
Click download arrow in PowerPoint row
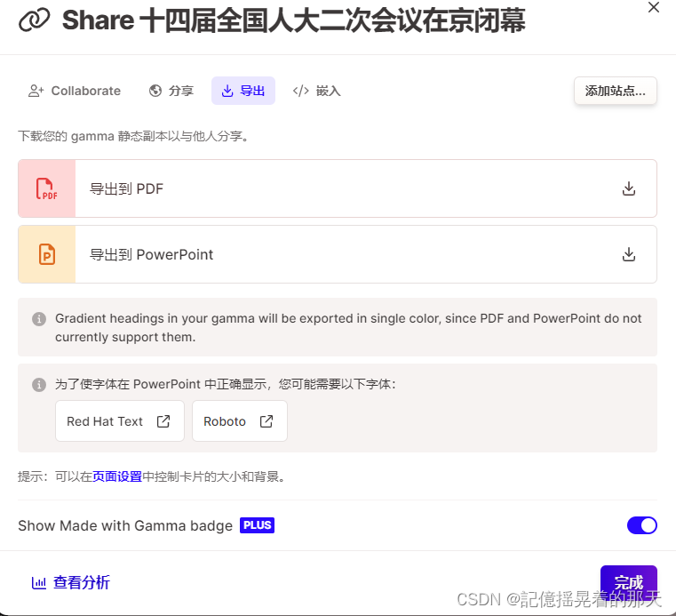[x=629, y=254]
